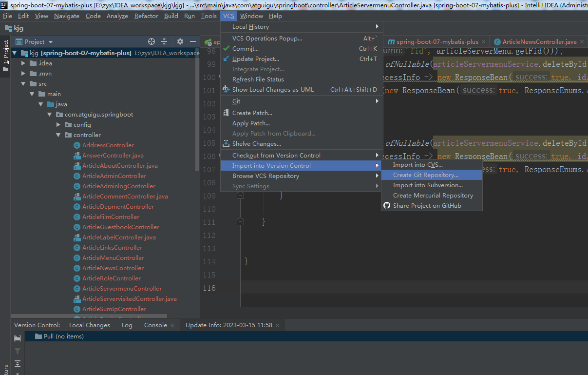Click line number 116 in gutter

point(209,288)
